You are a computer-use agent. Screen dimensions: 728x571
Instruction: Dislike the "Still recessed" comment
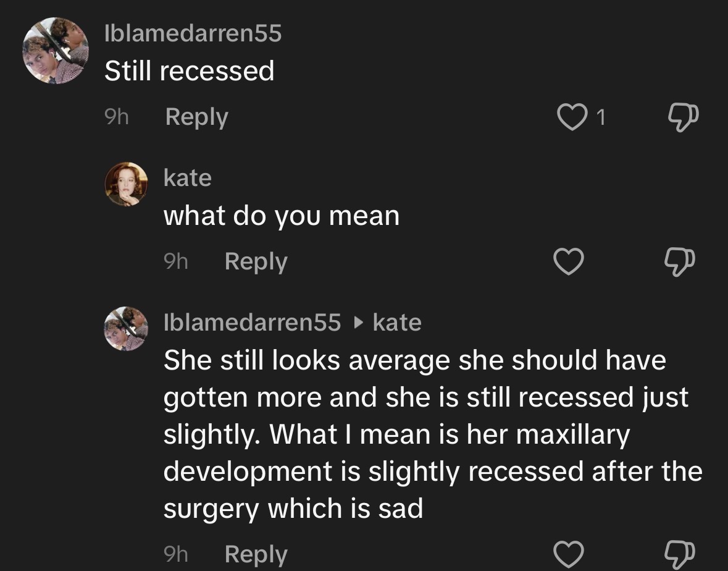tap(683, 117)
